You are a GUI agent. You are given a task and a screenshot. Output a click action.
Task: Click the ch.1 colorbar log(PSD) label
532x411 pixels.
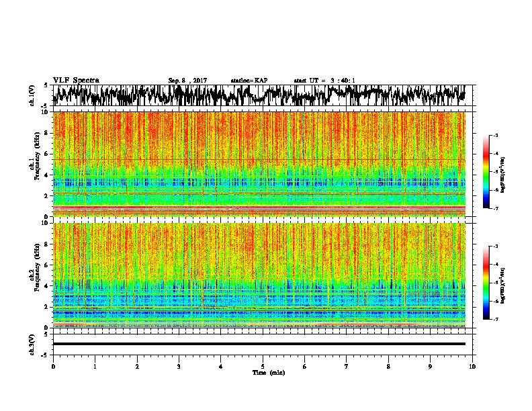pyautogui.click(x=503, y=175)
